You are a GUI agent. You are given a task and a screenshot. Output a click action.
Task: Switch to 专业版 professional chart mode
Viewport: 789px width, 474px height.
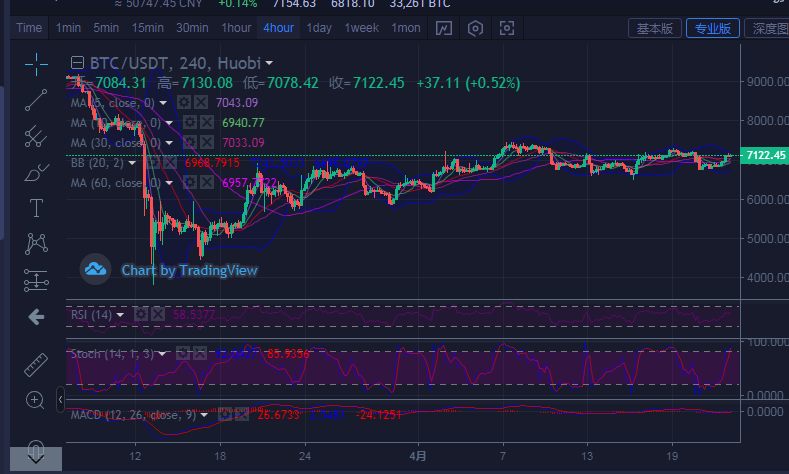pos(713,28)
